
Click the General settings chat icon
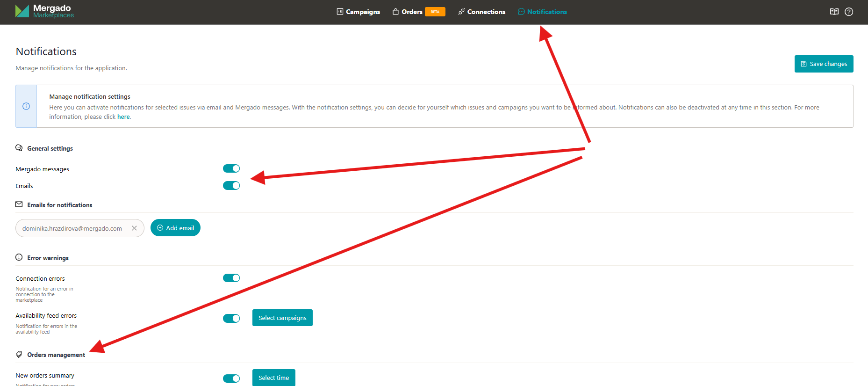(x=19, y=148)
